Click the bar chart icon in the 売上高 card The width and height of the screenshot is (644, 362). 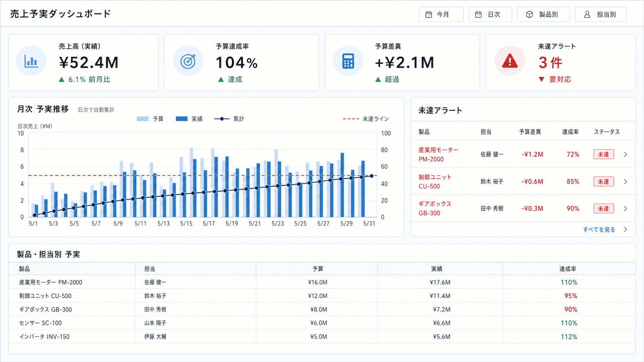[x=31, y=61]
